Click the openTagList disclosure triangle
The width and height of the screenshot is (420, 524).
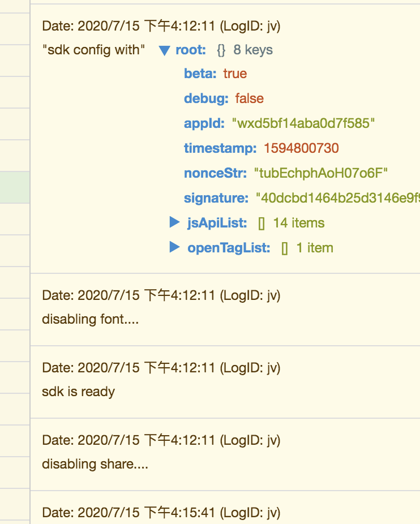174,247
